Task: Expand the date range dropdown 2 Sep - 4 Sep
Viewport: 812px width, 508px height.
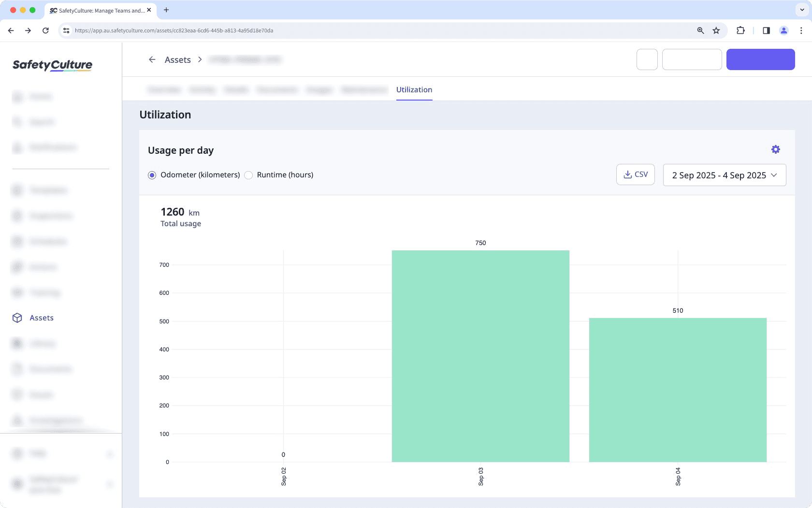Action: click(724, 175)
